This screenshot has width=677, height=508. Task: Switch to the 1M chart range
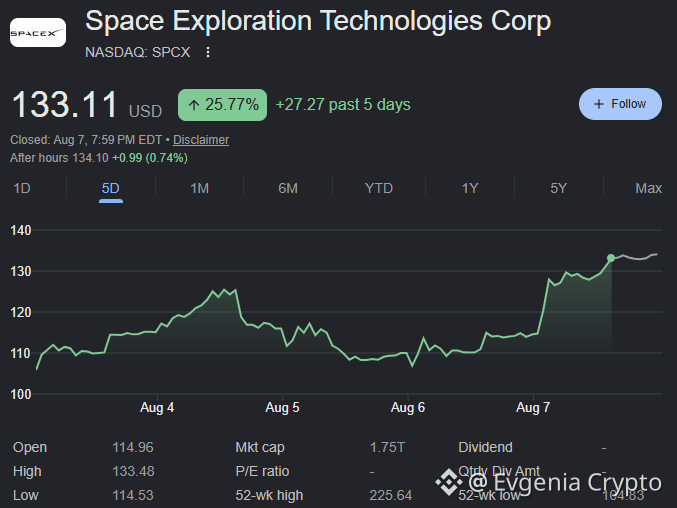(199, 188)
